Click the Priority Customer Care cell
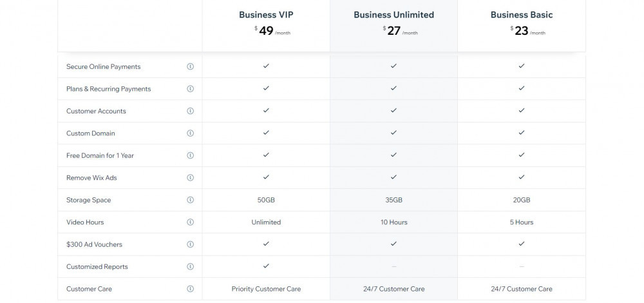The height and width of the screenshot is (303, 644). 266,289
